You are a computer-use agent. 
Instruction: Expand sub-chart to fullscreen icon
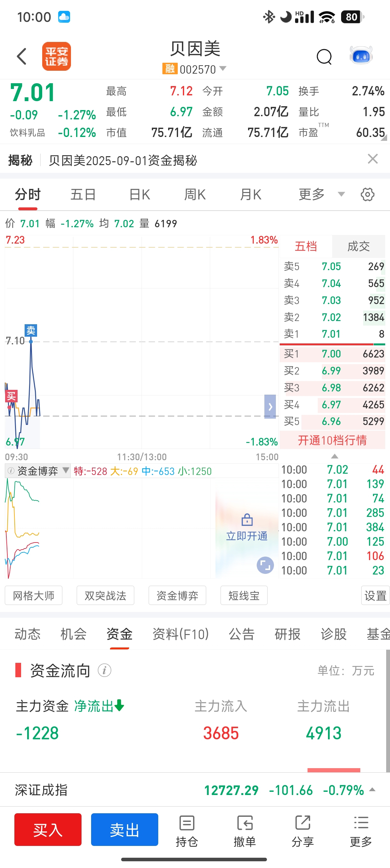coord(265,565)
